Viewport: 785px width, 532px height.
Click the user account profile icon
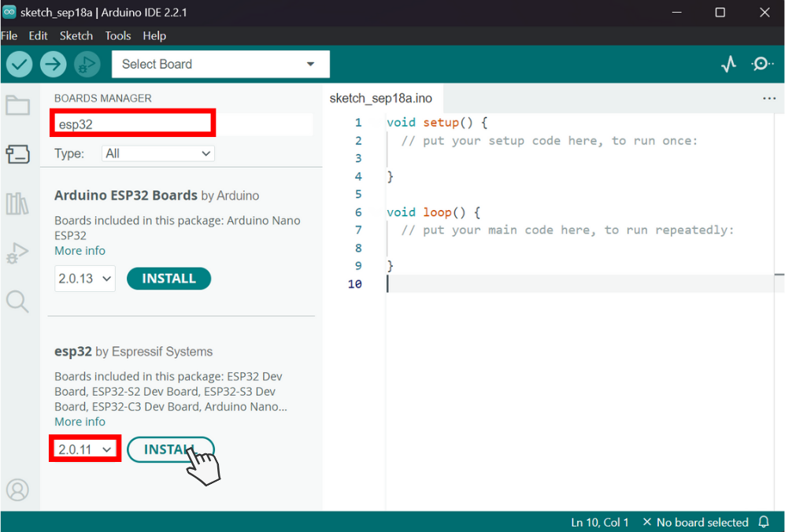[x=17, y=490]
